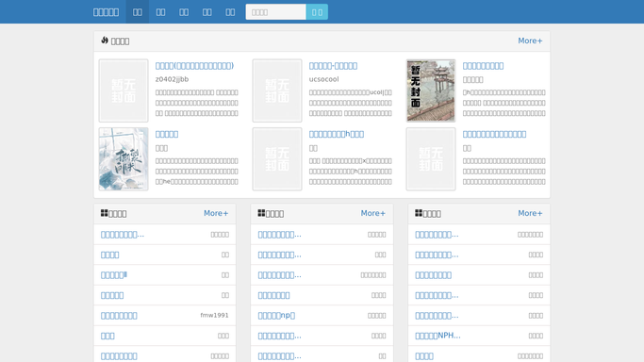
Task: Focus the search input in the top bar
Action: pyautogui.click(x=275, y=12)
